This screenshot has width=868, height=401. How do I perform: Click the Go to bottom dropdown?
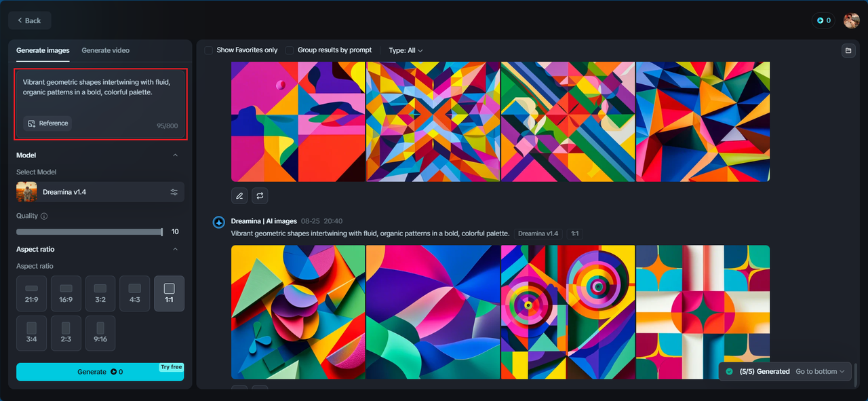pyautogui.click(x=821, y=372)
